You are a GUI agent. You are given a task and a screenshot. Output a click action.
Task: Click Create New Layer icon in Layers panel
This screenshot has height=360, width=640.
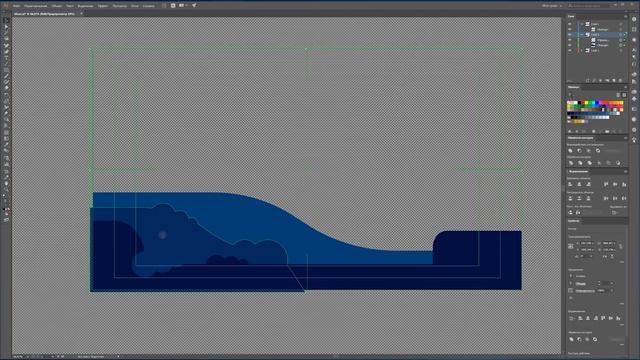[613, 80]
